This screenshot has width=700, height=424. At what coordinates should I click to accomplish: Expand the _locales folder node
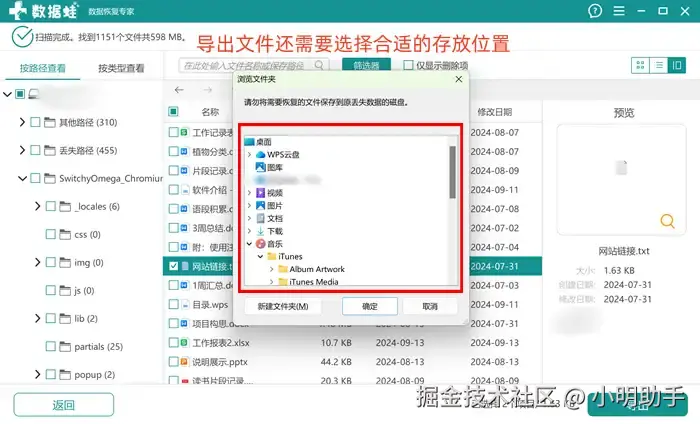(x=38, y=206)
